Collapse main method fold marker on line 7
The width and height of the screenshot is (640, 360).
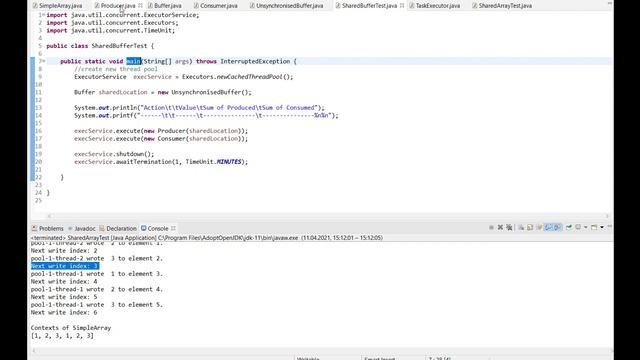coord(44,61)
